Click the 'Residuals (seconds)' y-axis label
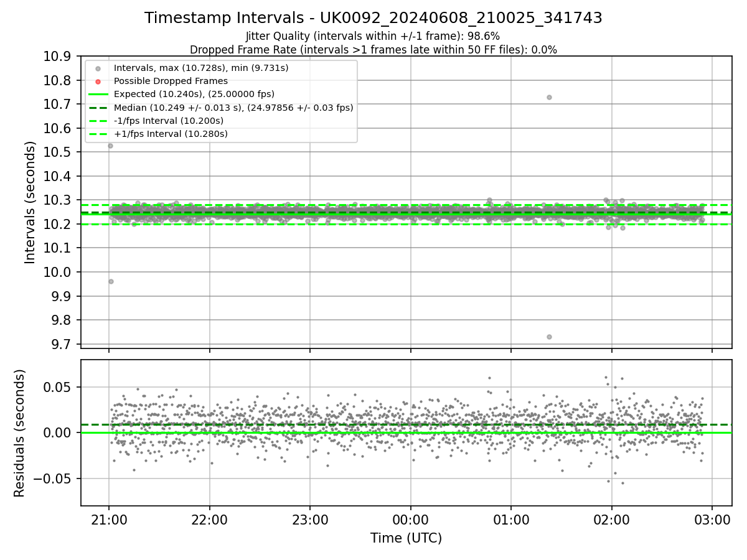Image resolution: width=747 pixels, height=560 pixels. [x=20, y=433]
